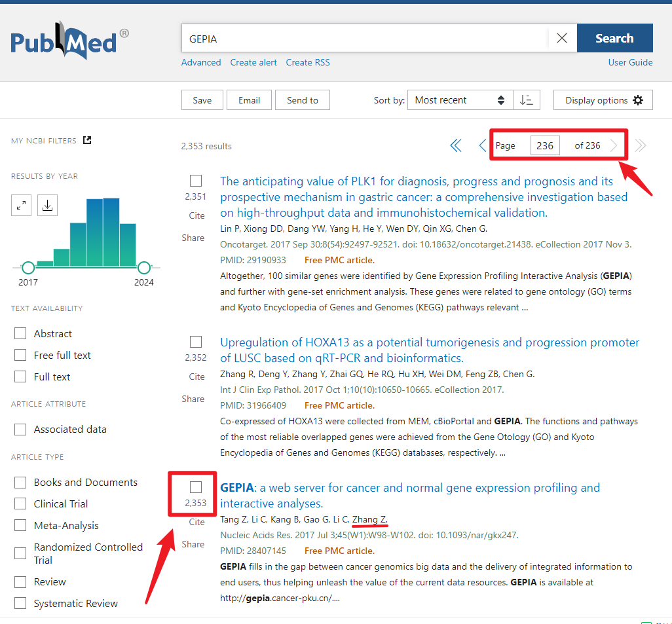Open the PLK1 gastric cancer article
Screen dimensions: 672x624
pos(423,197)
